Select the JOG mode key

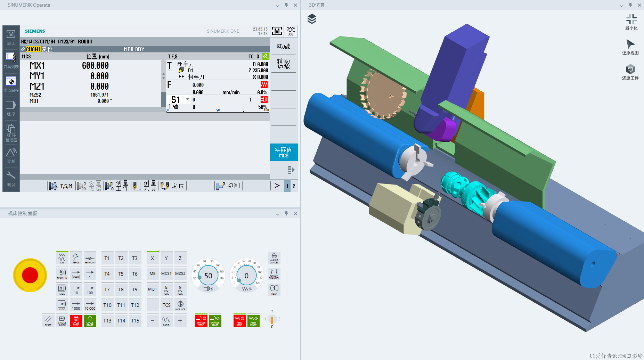(x=62, y=258)
